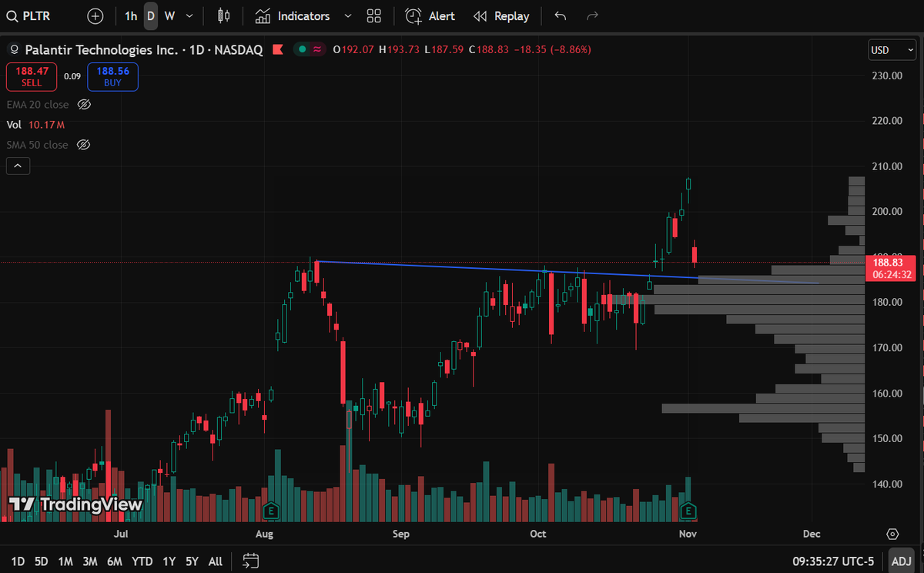This screenshot has height=573, width=924.
Task: Set the date range to 5D
Action: click(x=42, y=561)
